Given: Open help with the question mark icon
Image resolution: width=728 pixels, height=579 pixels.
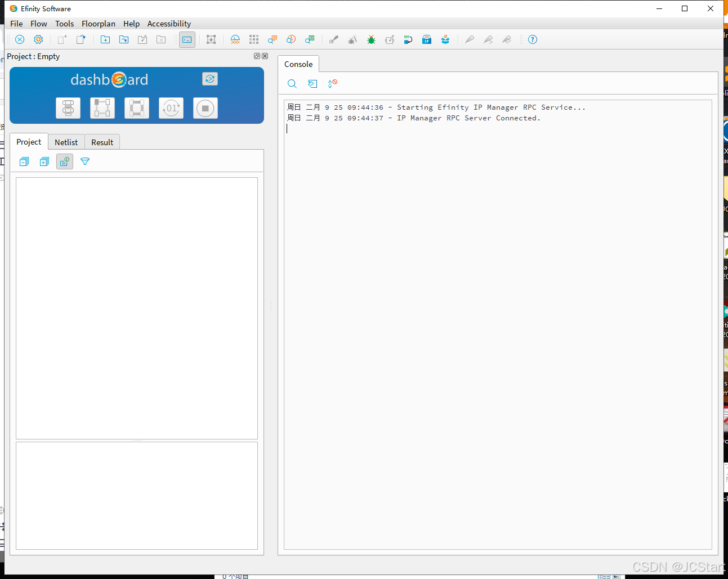Looking at the screenshot, I should pyautogui.click(x=533, y=39).
